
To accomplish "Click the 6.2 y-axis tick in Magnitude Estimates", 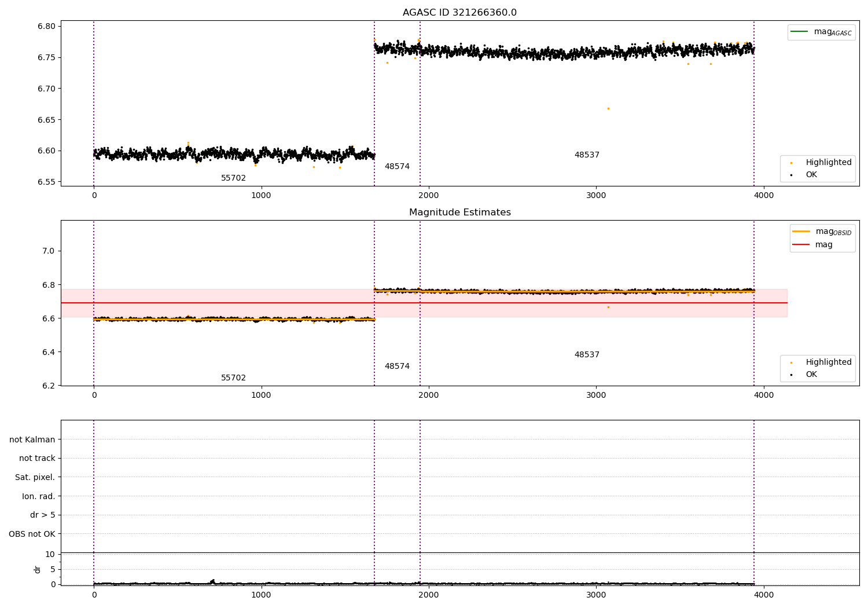I will [48, 386].
